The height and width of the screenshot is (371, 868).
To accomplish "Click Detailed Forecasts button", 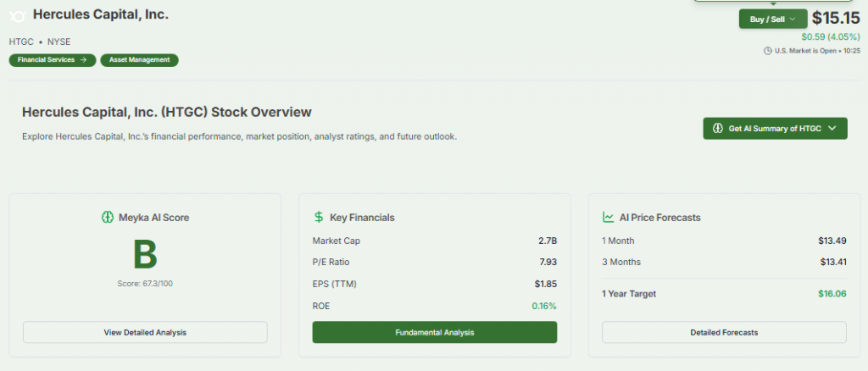I will point(724,332).
